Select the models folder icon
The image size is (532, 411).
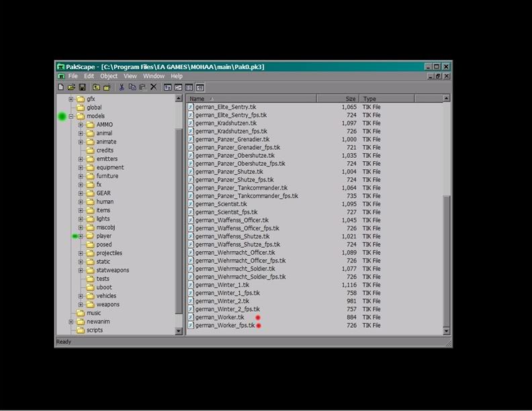pyautogui.click(x=81, y=116)
